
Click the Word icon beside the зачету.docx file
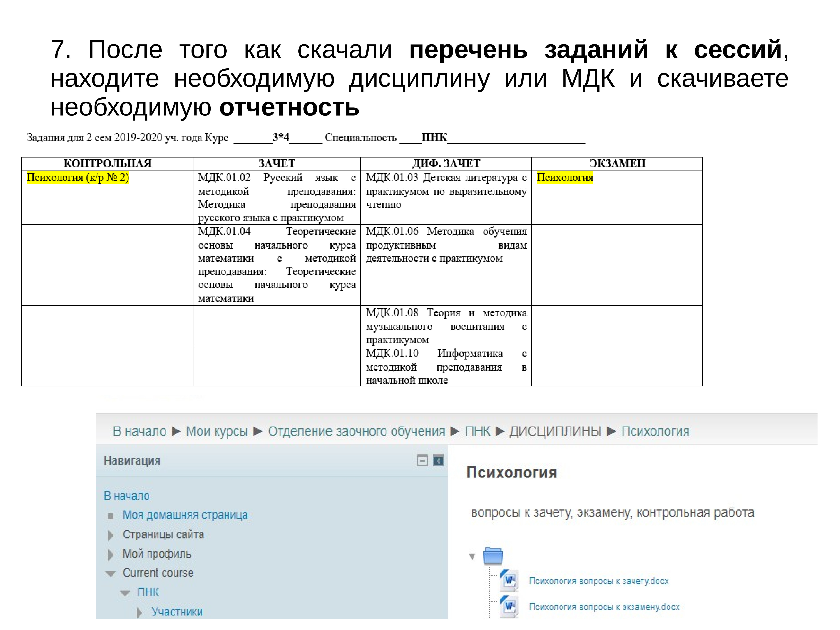click(x=509, y=581)
